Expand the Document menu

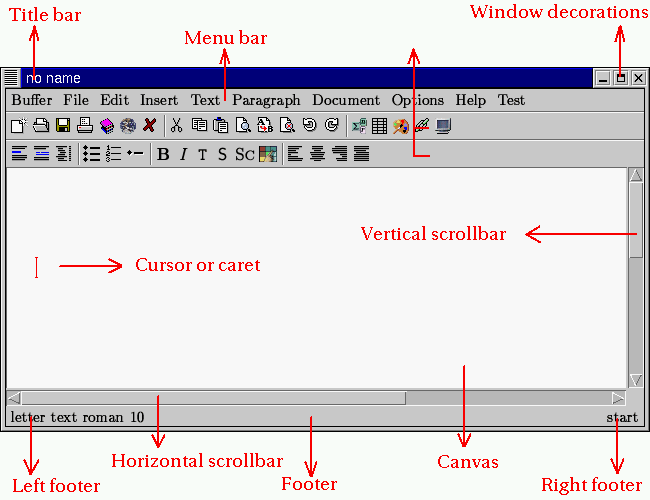tap(346, 100)
